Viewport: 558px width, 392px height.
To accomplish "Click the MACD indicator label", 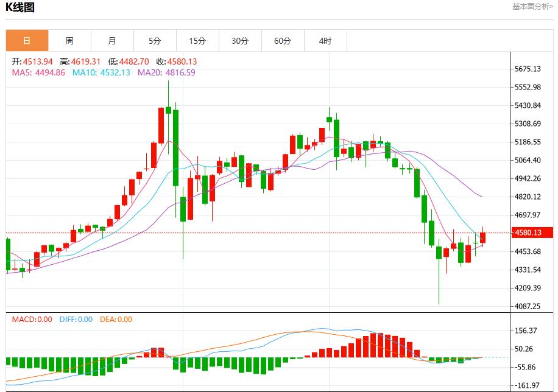I will pos(32,319).
